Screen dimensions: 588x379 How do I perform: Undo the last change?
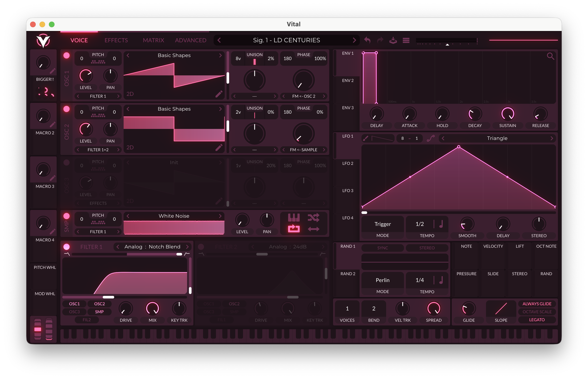367,40
